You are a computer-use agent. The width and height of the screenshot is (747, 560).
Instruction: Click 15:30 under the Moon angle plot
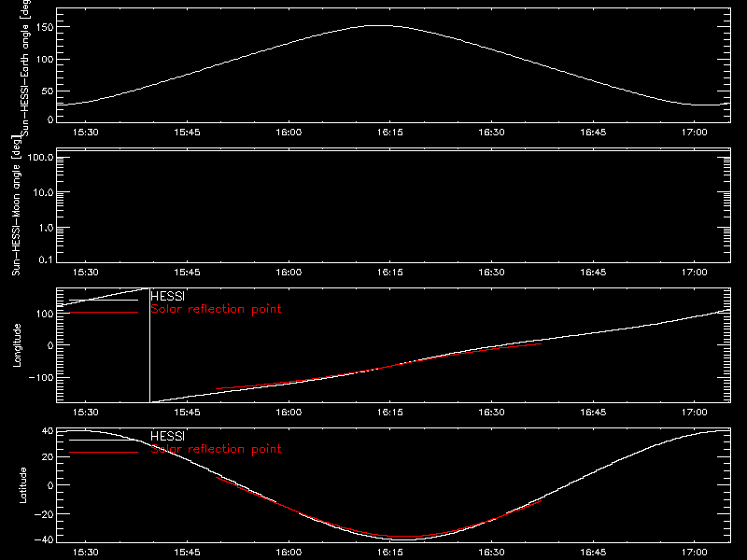pos(86,272)
